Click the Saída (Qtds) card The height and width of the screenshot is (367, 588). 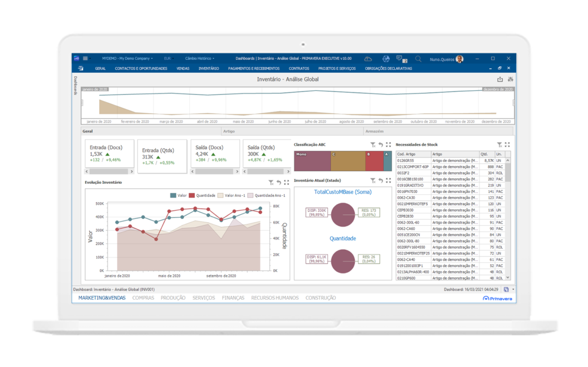click(266, 153)
